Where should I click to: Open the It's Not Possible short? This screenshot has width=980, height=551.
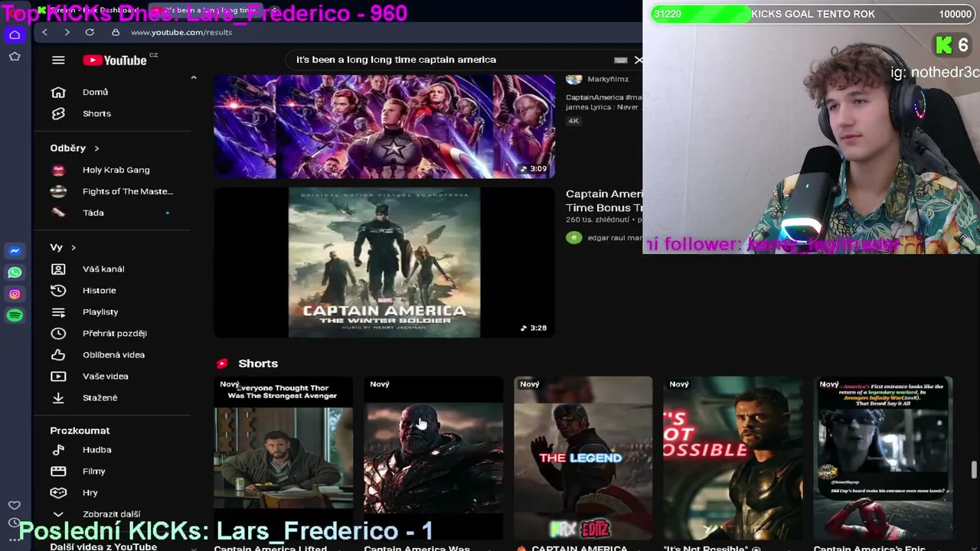[733, 458]
